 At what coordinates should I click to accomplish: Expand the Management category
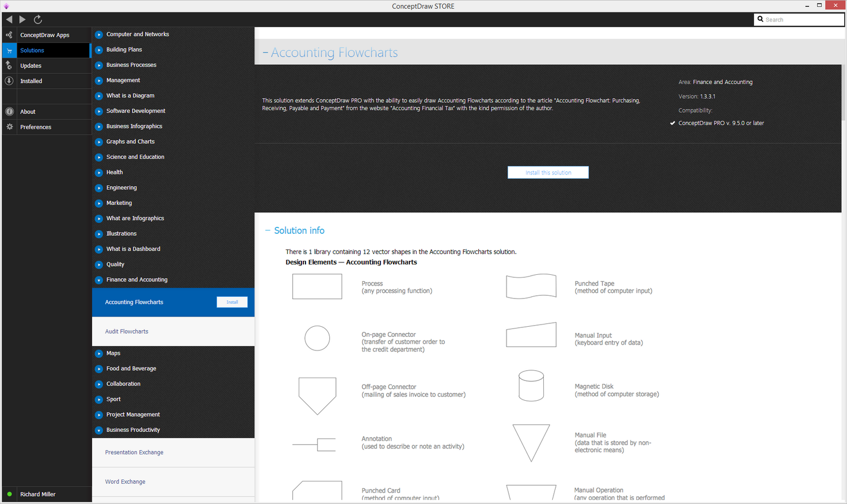[99, 81]
